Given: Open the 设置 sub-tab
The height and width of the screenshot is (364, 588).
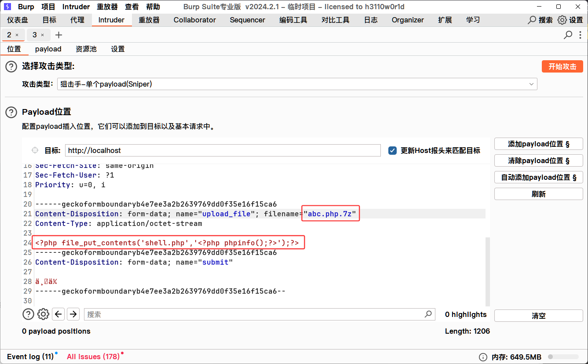Looking at the screenshot, I should point(118,49).
